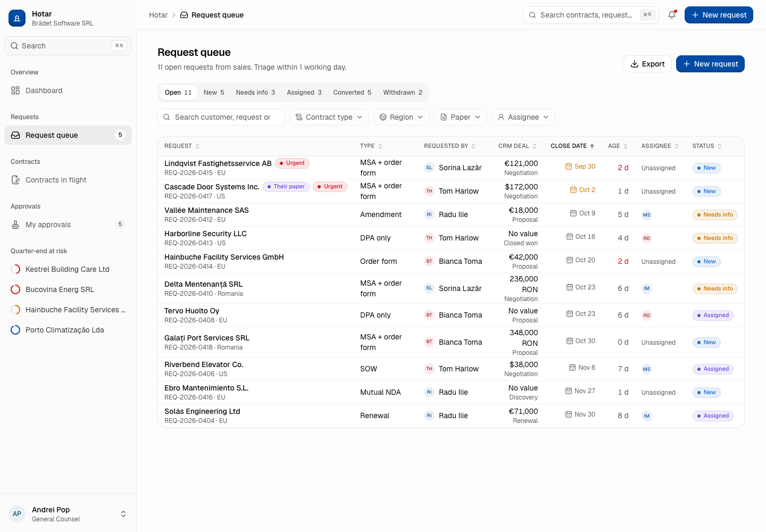Viewport: 766px width, 532px height.
Task: Click the AP user avatar
Action: pyautogui.click(x=17, y=514)
